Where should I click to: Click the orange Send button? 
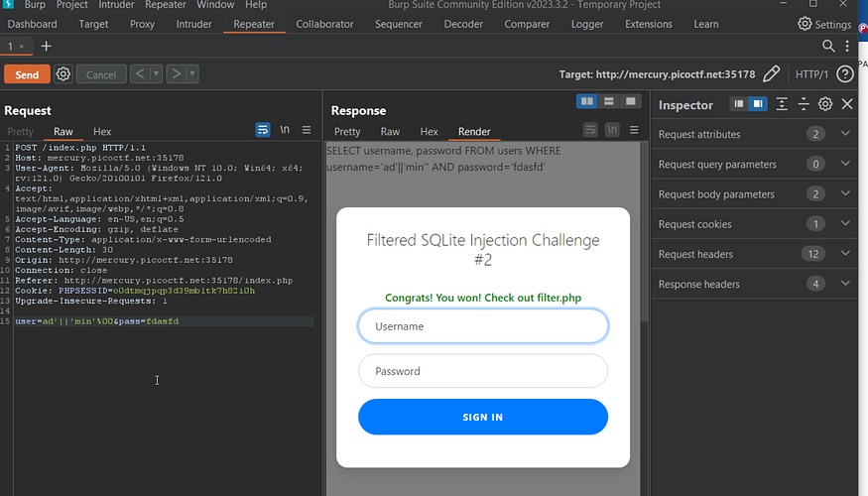click(x=27, y=74)
